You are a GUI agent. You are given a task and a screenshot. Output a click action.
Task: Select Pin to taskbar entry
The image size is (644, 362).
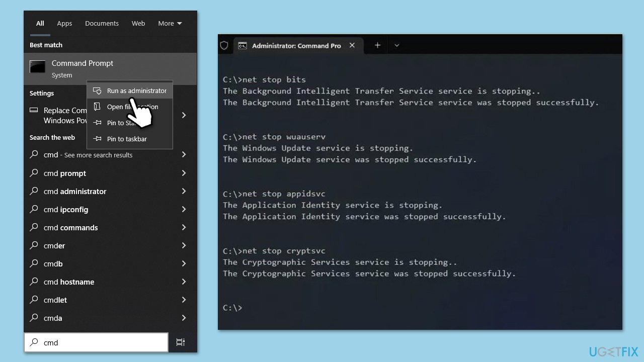(130, 139)
